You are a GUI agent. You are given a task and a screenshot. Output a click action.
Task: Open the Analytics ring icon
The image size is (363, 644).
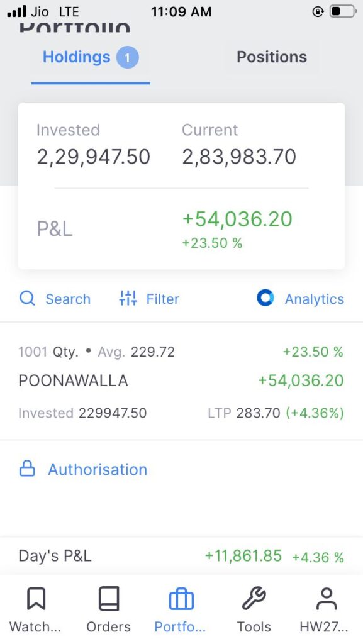tap(265, 298)
